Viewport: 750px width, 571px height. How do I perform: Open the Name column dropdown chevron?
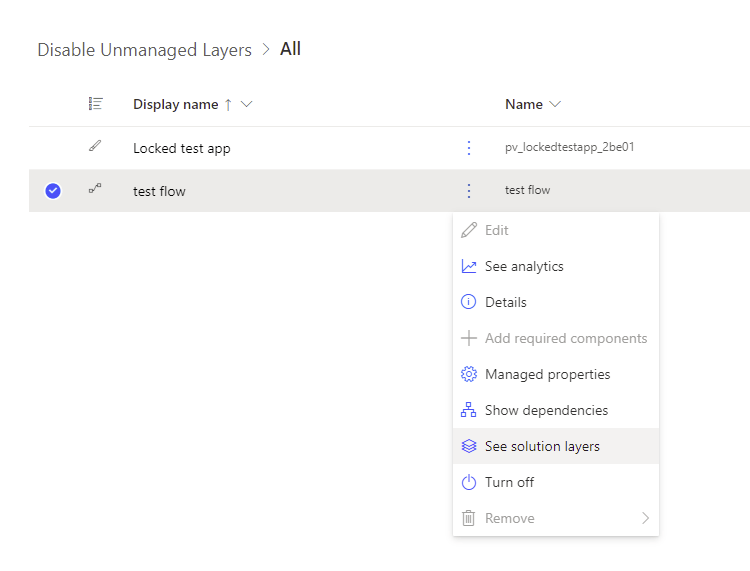click(x=555, y=104)
